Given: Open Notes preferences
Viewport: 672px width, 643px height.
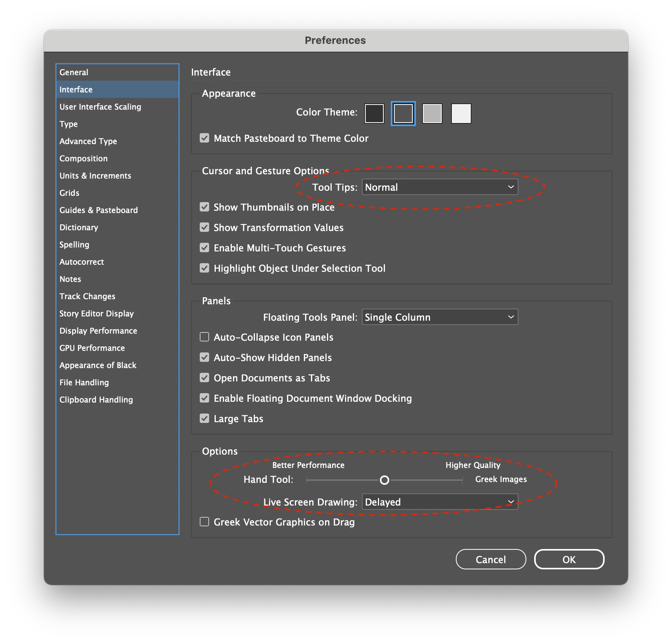Looking at the screenshot, I should pos(117,279).
